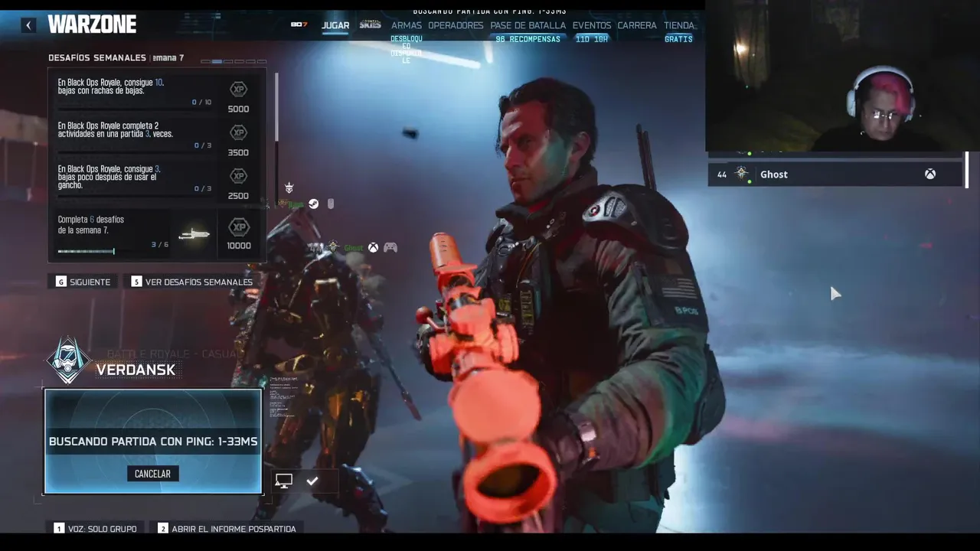Switch to the ARMAS tab

(x=407, y=25)
